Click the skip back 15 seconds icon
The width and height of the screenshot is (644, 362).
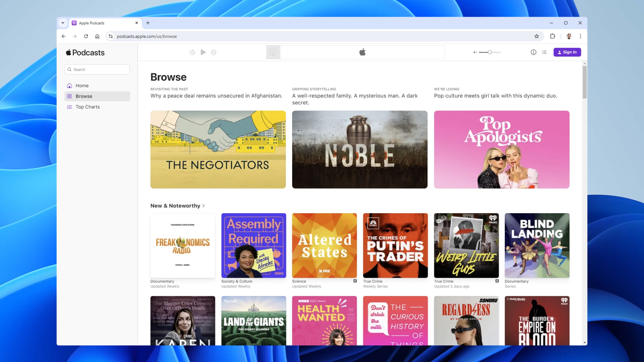coord(192,52)
